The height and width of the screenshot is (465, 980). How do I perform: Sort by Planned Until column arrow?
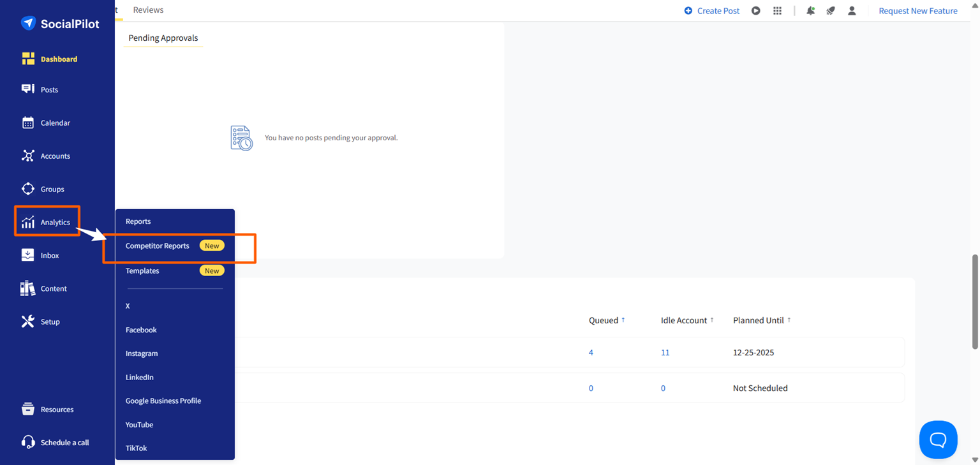789,320
